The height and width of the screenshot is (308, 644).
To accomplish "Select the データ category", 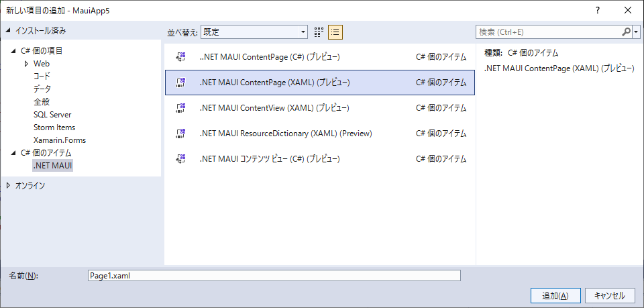I will 42,89.
